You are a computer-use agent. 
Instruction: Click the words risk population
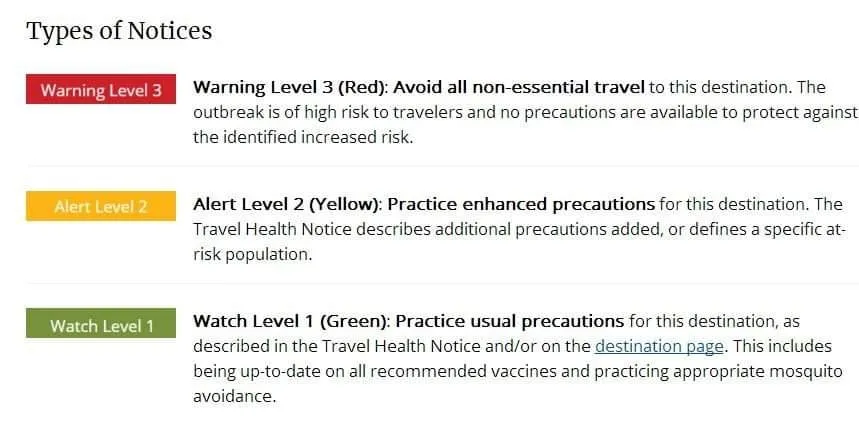tap(253, 254)
